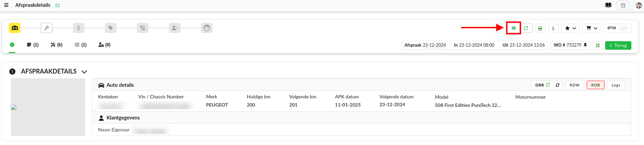Click the price tag workflow step
This screenshot has height=145, width=644.
click(x=111, y=28)
